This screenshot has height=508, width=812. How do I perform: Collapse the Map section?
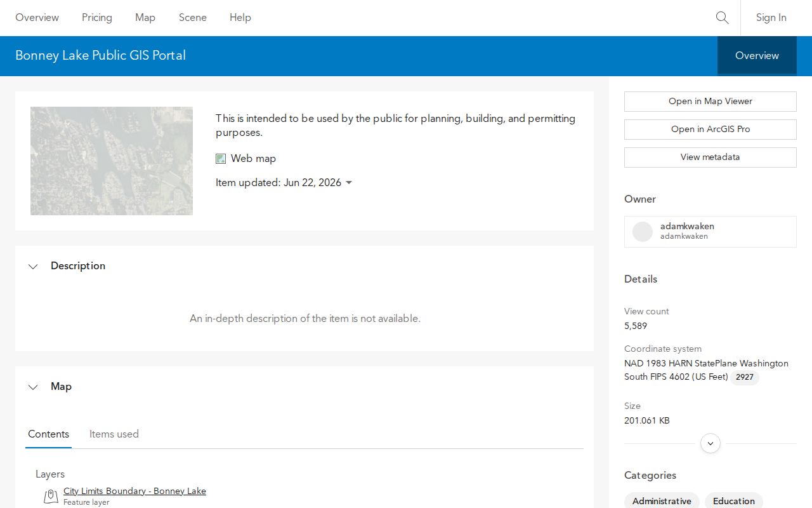click(x=33, y=387)
